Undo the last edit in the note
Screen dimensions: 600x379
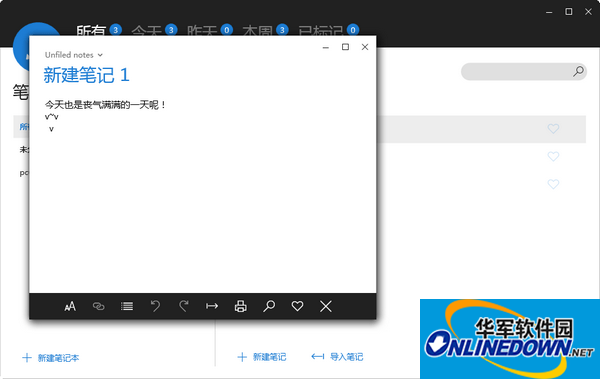pos(155,306)
